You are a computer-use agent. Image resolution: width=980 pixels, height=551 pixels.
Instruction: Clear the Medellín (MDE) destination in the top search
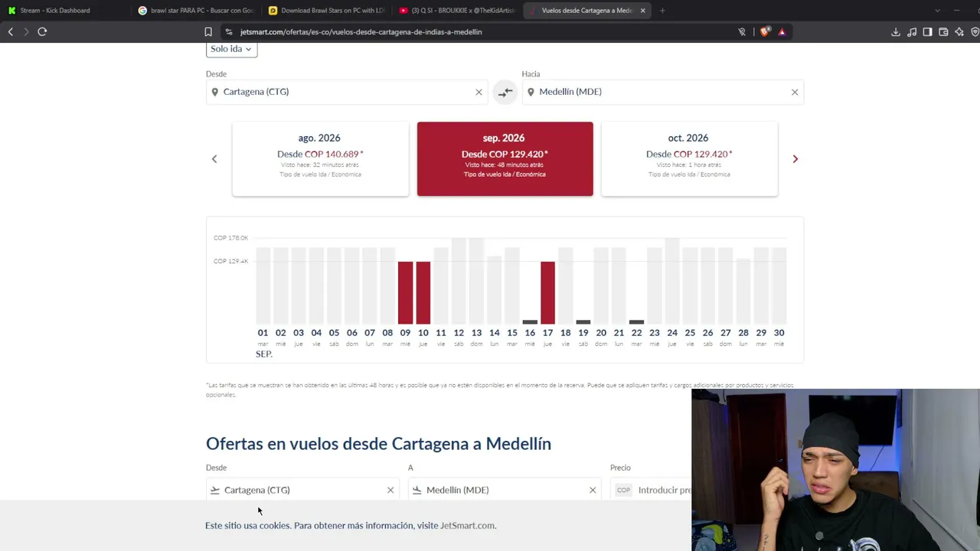point(795,93)
